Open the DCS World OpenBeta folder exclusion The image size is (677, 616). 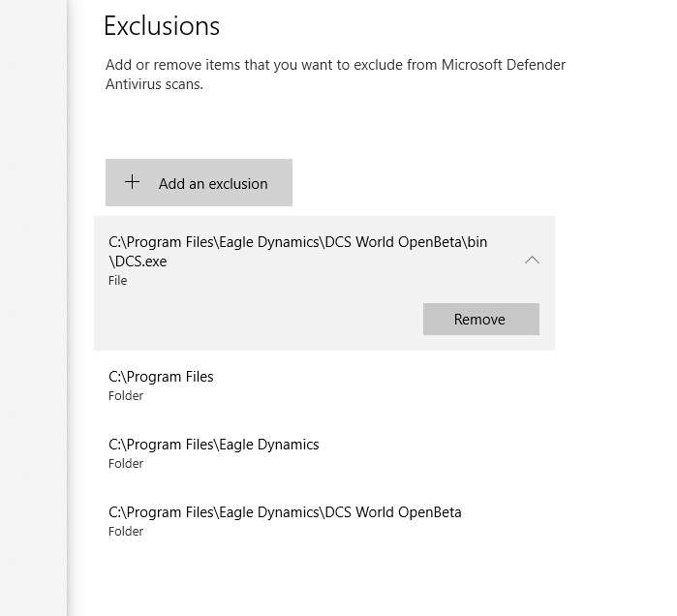[x=324, y=520]
